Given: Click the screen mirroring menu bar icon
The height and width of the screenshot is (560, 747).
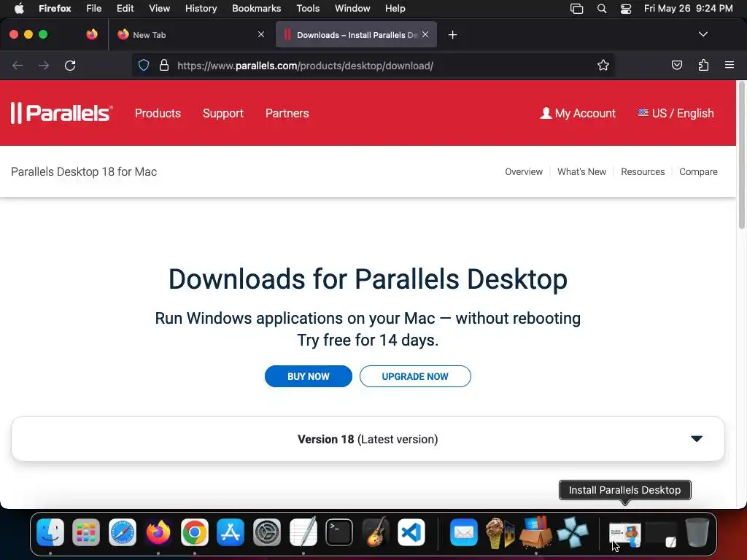Looking at the screenshot, I should click(x=576, y=9).
